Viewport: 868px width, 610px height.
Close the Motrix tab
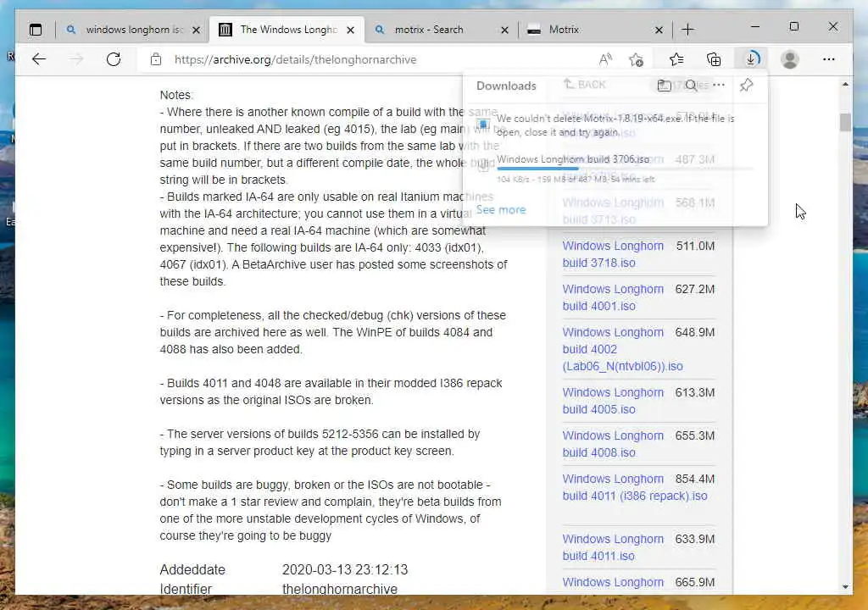(x=659, y=30)
